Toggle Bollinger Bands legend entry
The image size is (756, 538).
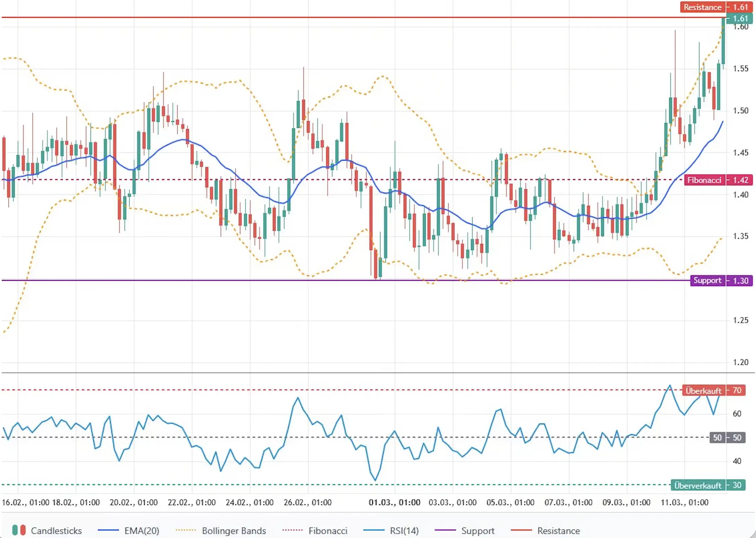click(234, 531)
